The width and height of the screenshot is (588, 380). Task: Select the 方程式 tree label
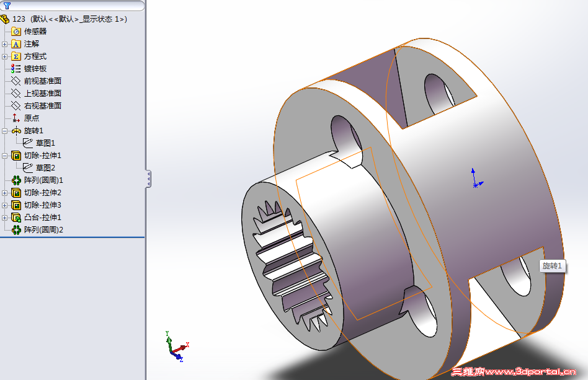pyautogui.click(x=35, y=56)
